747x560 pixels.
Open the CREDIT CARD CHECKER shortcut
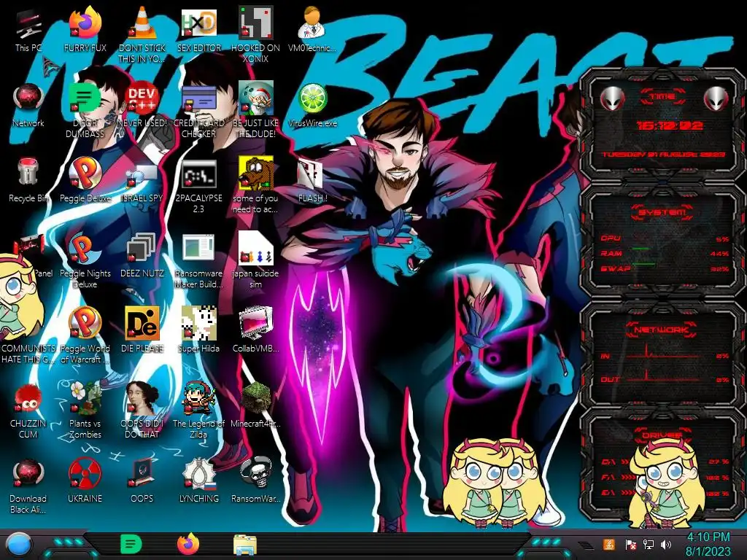click(198, 111)
